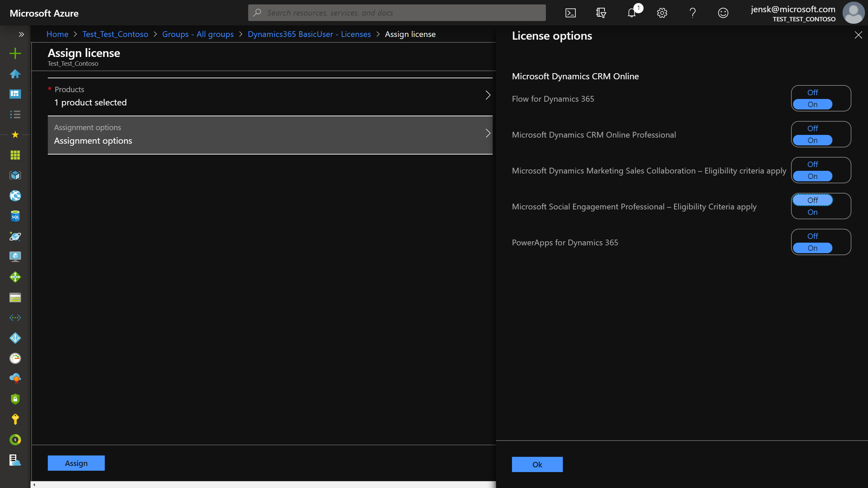This screenshot has height=488, width=868.
Task: Turn off Flow for Dynamics 365
Action: pyautogui.click(x=812, y=93)
